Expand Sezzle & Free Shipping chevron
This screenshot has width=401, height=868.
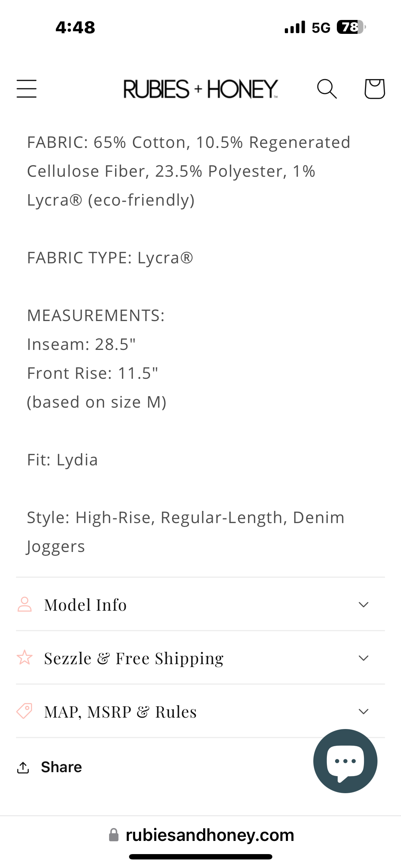tap(363, 658)
